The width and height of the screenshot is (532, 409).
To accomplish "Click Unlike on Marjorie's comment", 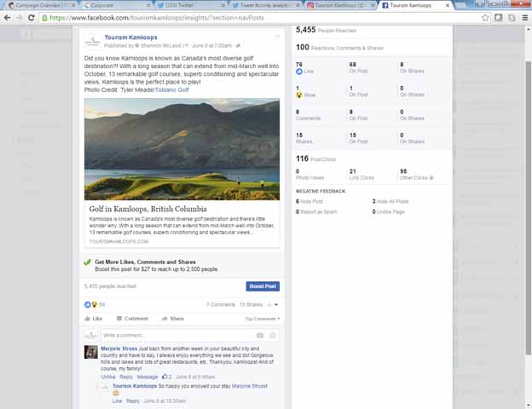I will pos(108,377).
